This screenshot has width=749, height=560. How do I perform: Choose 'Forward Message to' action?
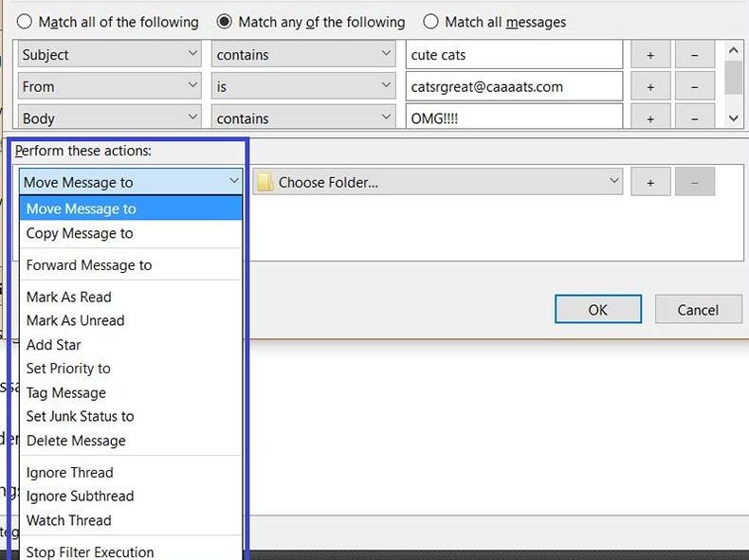(x=131, y=265)
